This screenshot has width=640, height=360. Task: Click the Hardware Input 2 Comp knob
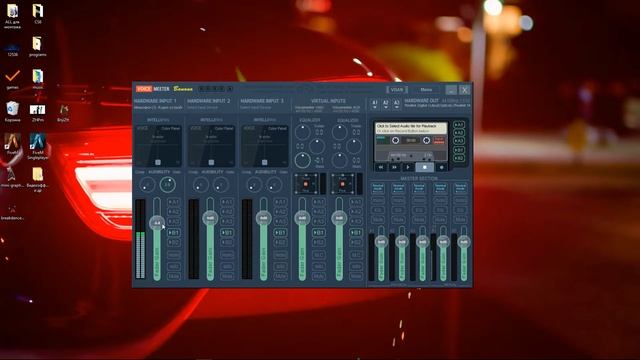(200, 185)
